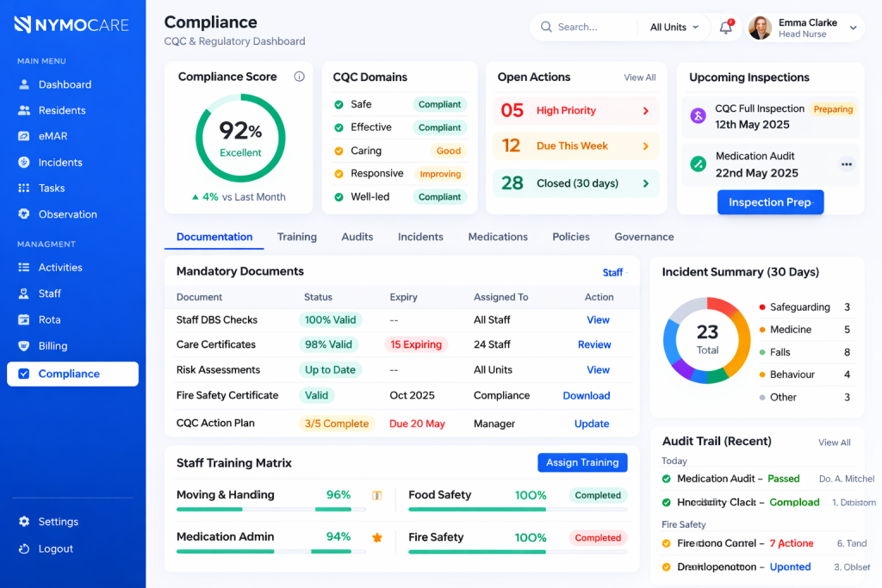Open Dashboard icon in sidebar
Viewport: 882px width, 588px height.
[x=23, y=84]
